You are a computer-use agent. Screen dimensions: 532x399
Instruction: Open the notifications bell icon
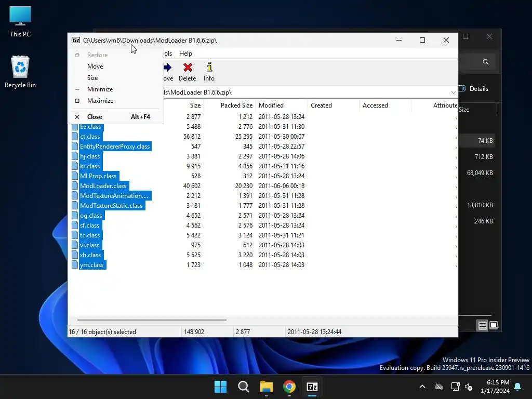518,387
